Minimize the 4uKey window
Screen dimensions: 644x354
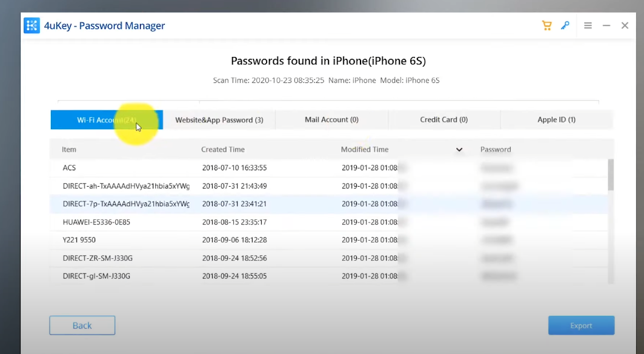click(606, 25)
